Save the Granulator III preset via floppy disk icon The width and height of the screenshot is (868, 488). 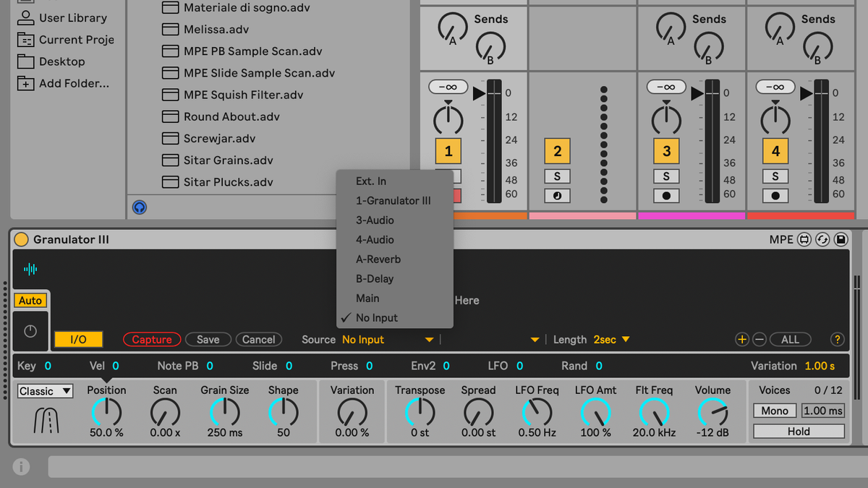coord(841,239)
